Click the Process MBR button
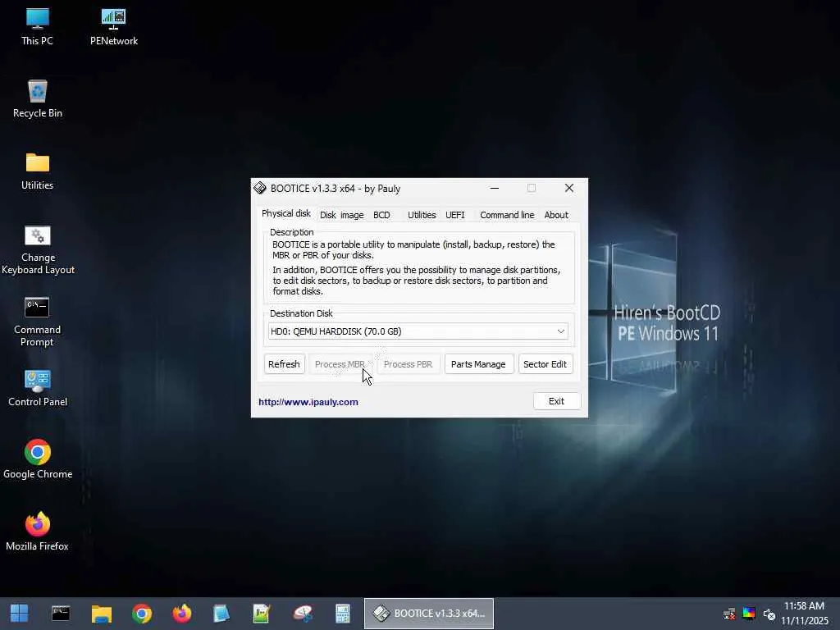This screenshot has width=840, height=630. click(x=340, y=364)
